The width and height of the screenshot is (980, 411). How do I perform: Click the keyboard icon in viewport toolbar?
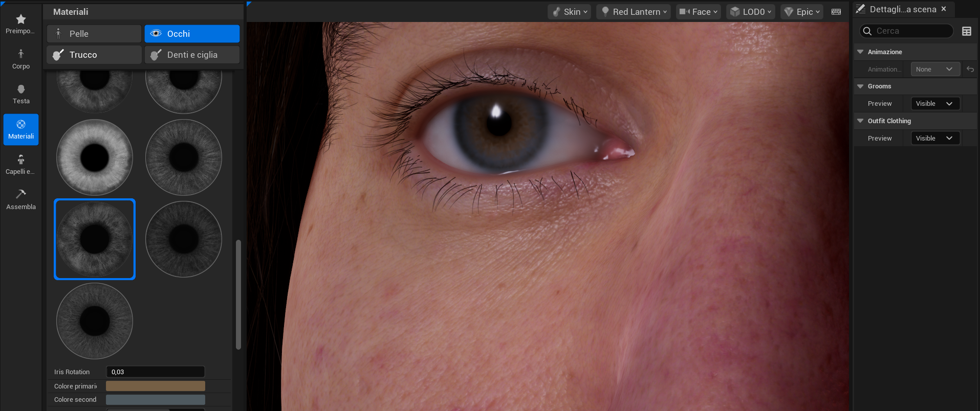point(836,12)
